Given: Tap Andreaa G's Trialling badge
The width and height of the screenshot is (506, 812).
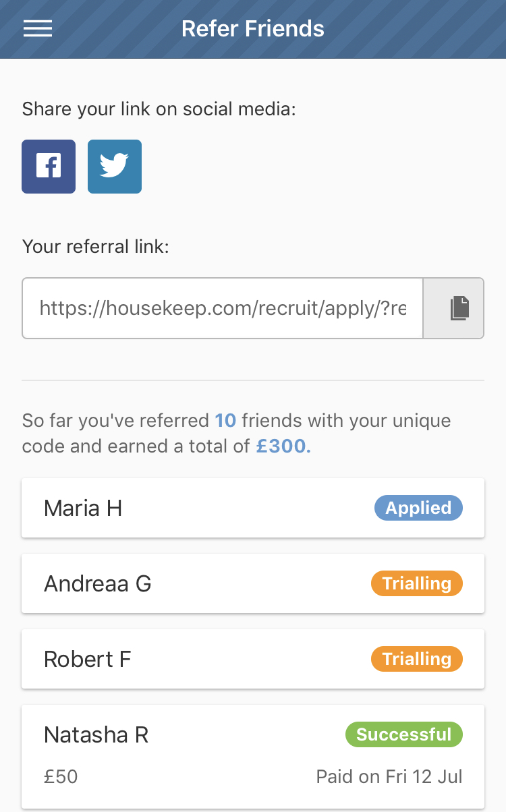Looking at the screenshot, I should 417,583.
